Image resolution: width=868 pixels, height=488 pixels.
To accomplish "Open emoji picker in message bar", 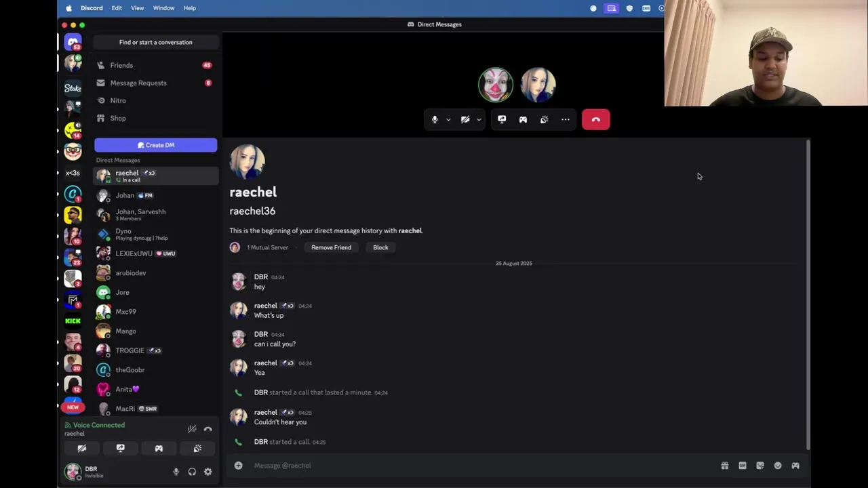I will point(778,466).
